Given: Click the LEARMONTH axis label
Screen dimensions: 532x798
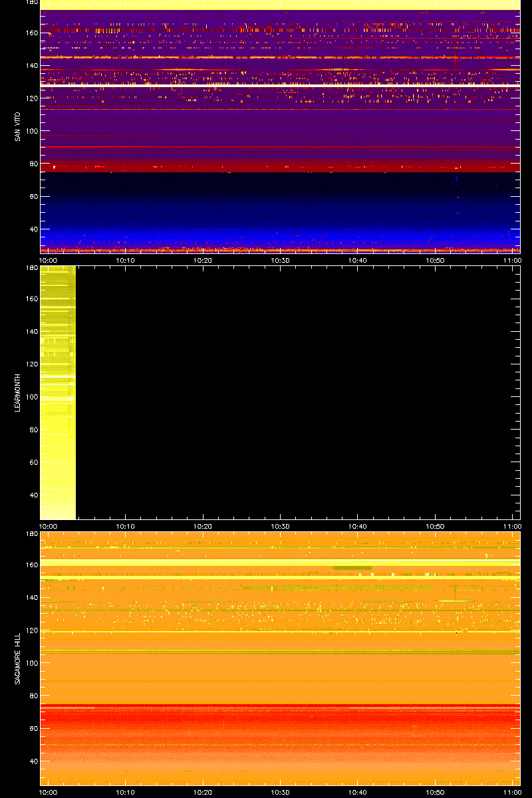Looking at the screenshot, I should 17,392.
